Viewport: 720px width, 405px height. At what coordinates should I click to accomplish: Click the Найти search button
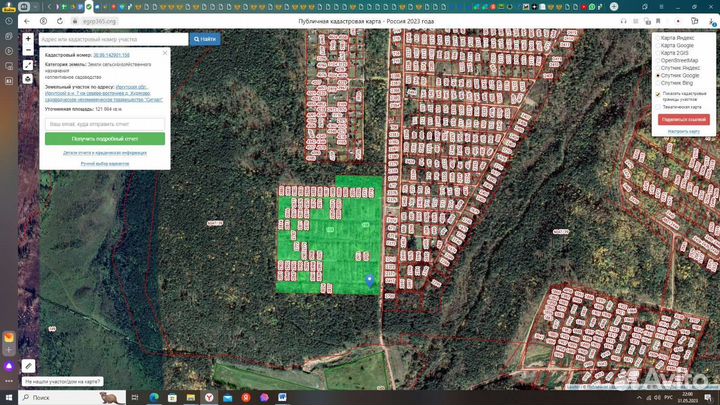[x=207, y=39]
